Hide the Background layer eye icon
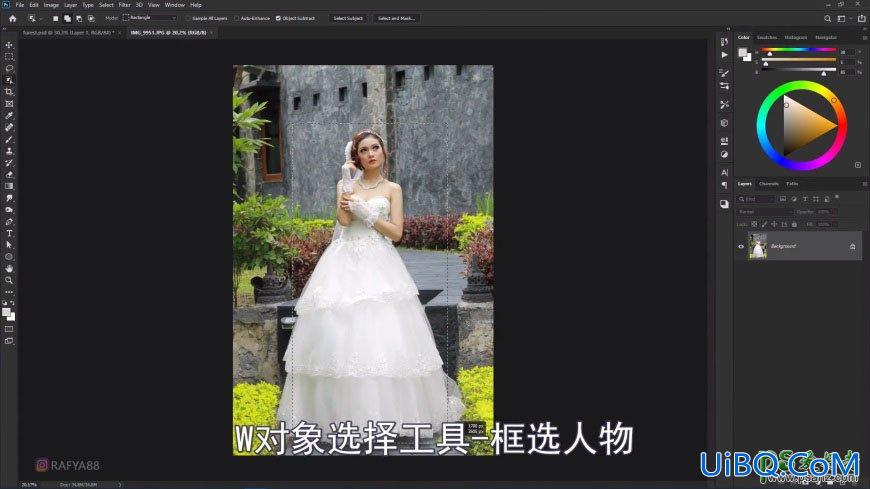 741,246
